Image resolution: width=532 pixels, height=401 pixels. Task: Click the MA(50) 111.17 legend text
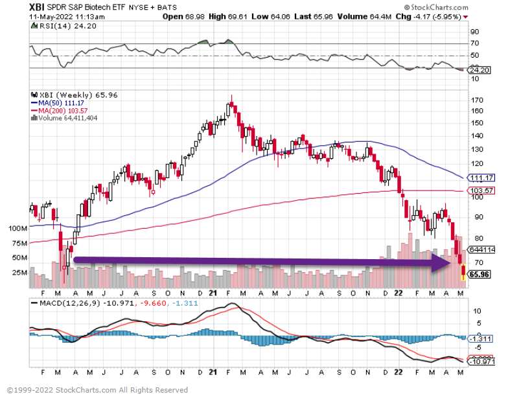(x=61, y=103)
